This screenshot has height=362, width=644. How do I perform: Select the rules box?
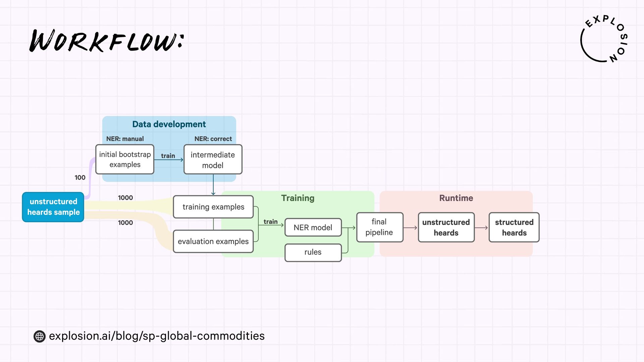[313, 252]
